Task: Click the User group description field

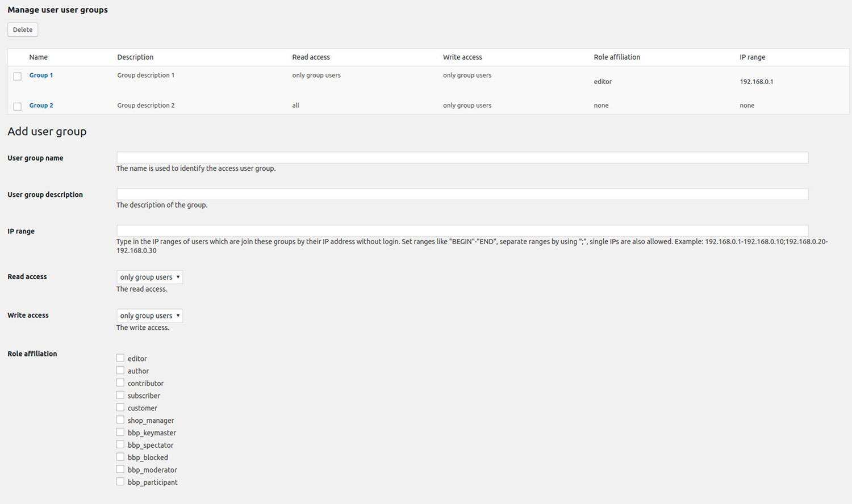Action: pyautogui.click(x=462, y=194)
